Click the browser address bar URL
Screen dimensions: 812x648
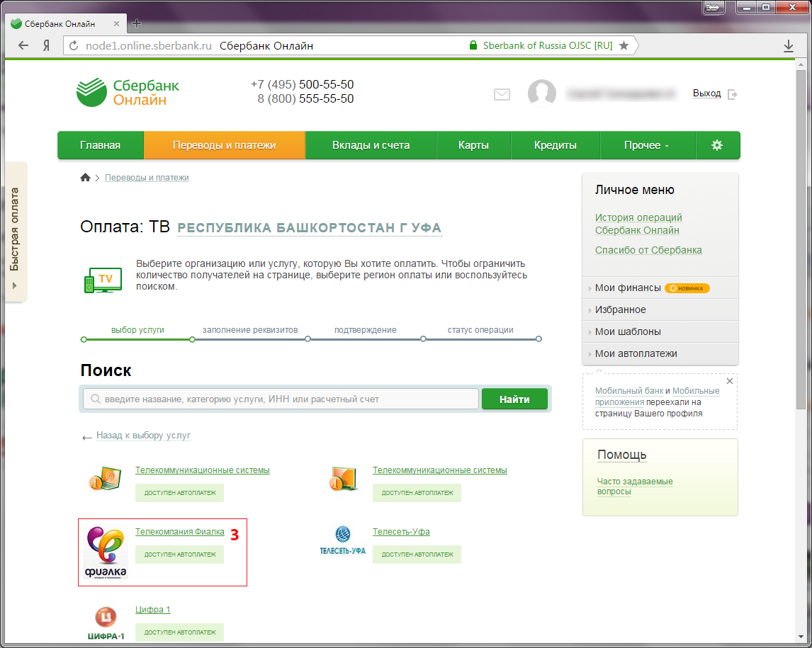[149, 45]
